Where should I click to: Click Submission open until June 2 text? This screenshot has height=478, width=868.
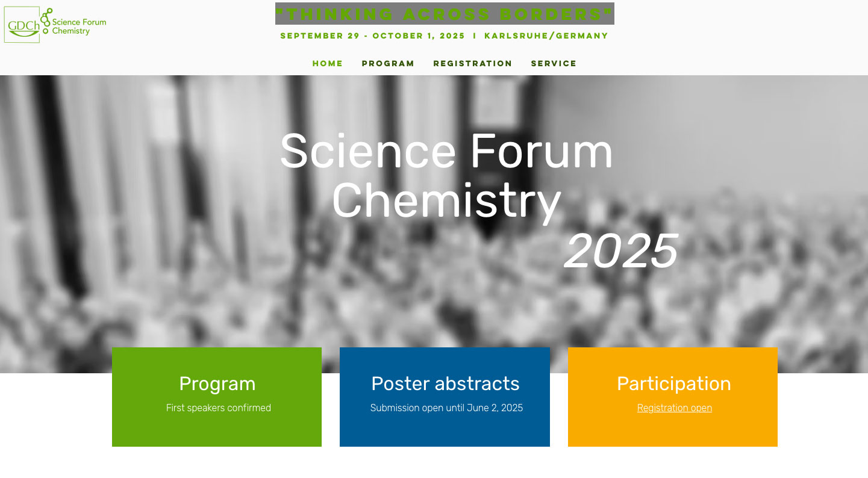click(x=446, y=408)
